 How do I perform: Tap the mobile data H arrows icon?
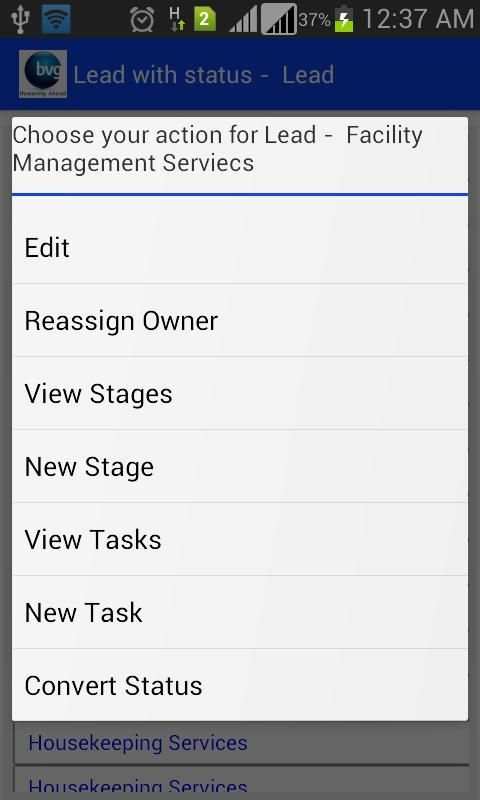[177, 19]
